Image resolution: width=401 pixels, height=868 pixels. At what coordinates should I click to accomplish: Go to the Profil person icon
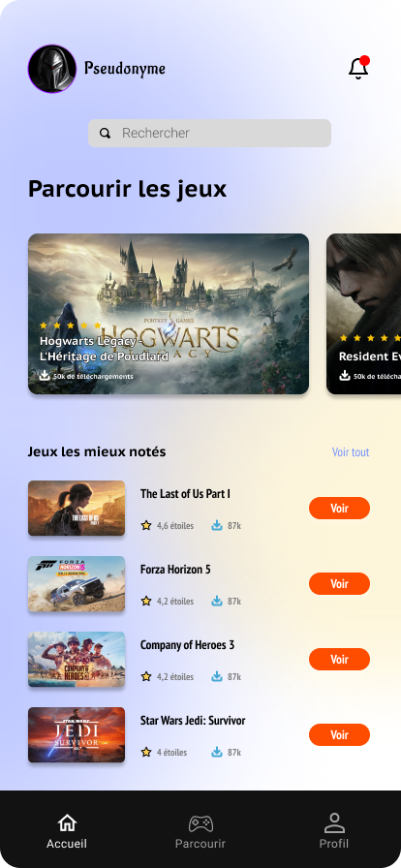click(334, 823)
